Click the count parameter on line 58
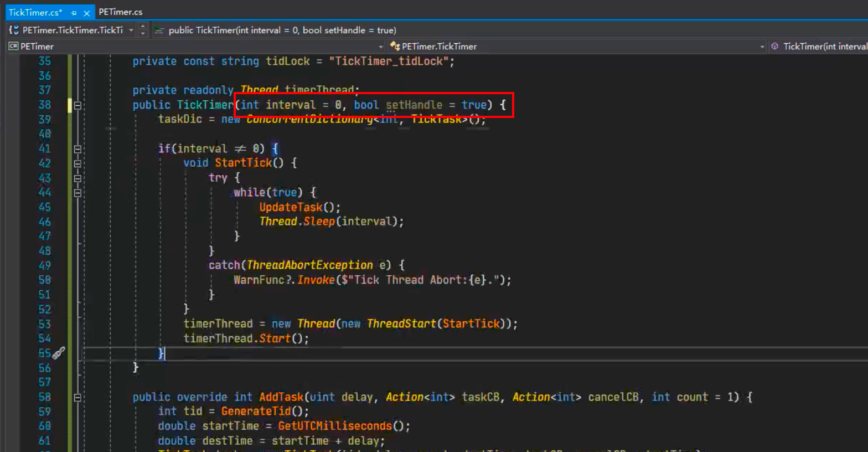The image size is (868, 452). click(692, 397)
